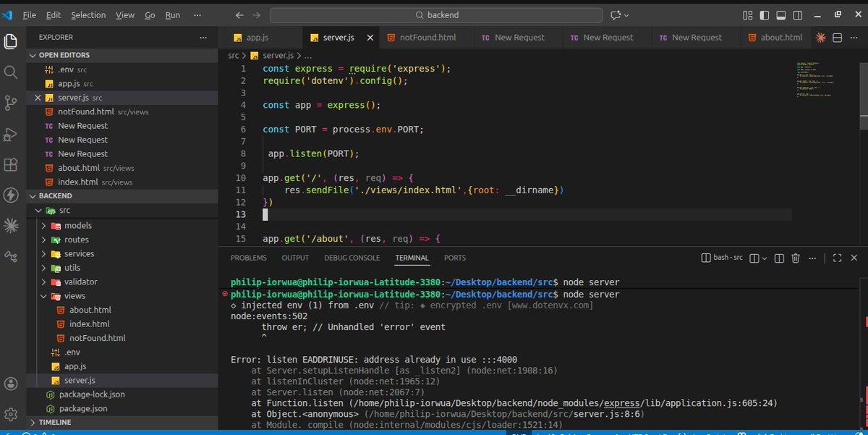The height and width of the screenshot is (435, 868).
Task: Open the Extensions view
Action: [11, 165]
